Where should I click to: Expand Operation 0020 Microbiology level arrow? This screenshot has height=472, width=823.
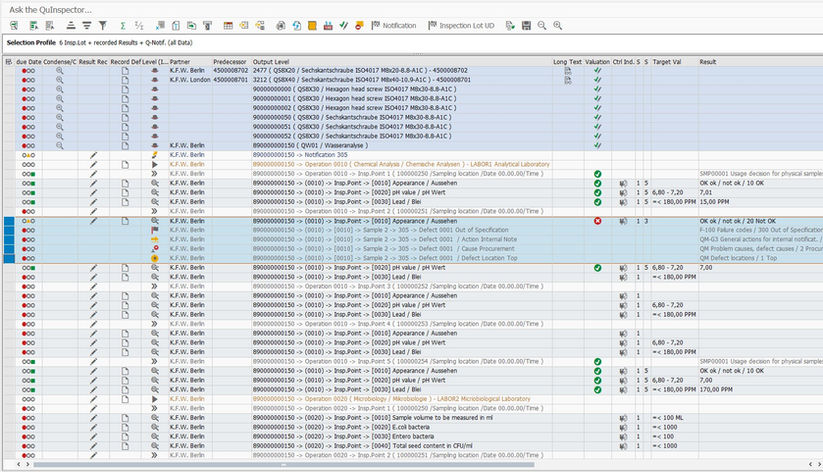(x=155, y=398)
